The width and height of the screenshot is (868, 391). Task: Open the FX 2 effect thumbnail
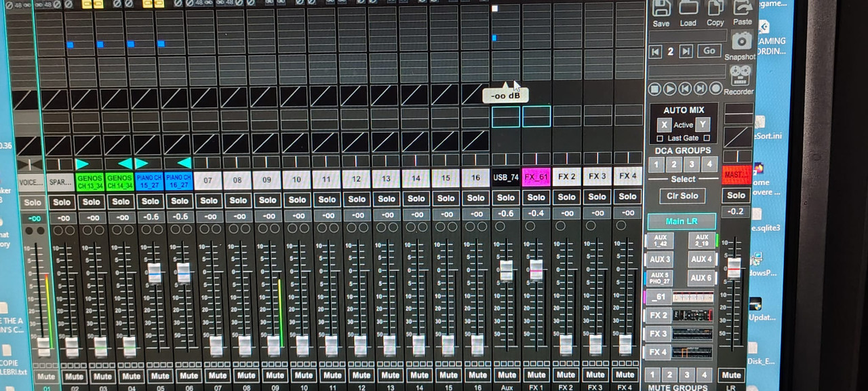tap(692, 315)
